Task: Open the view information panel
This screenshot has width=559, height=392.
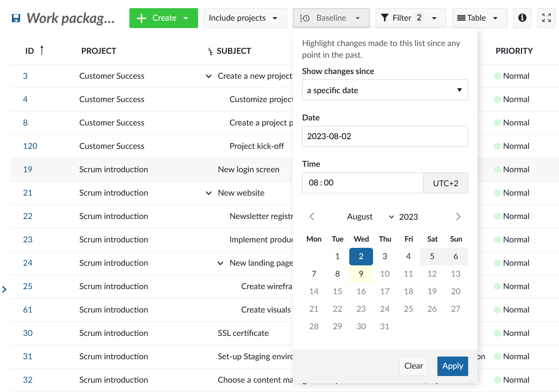Action: tap(522, 18)
